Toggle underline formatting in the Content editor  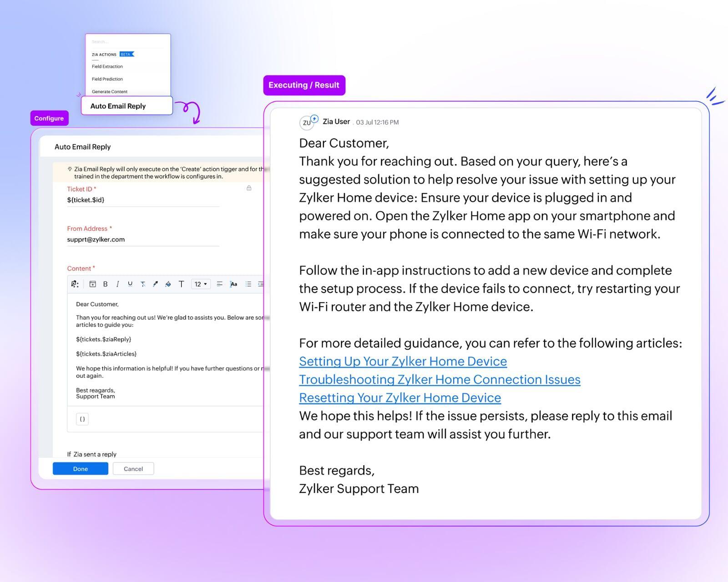click(x=130, y=284)
